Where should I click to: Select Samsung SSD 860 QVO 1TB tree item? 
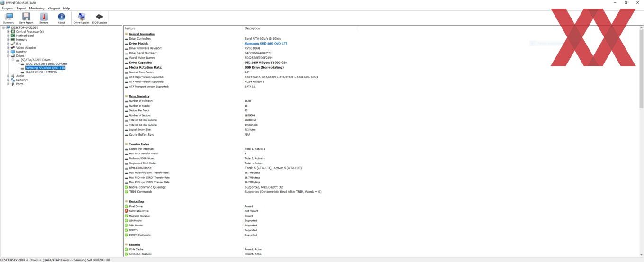tap(45, 68)
